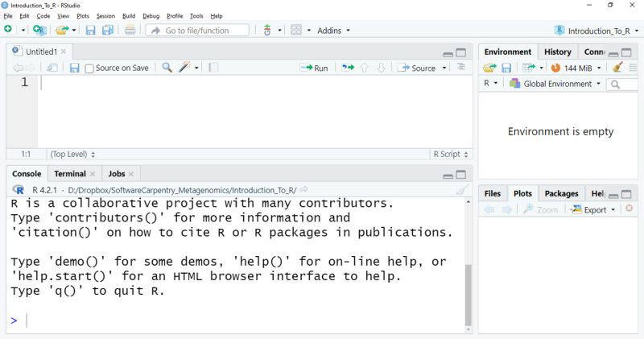The image size is (644, 339).
Task: Open the R Script file type selector
Action: pyautogui.click(x=451, y=154)
